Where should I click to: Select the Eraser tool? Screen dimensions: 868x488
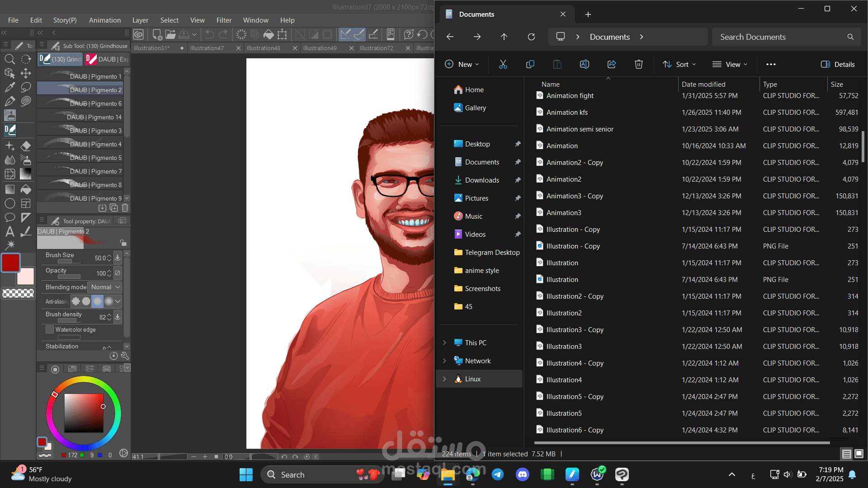26,146
